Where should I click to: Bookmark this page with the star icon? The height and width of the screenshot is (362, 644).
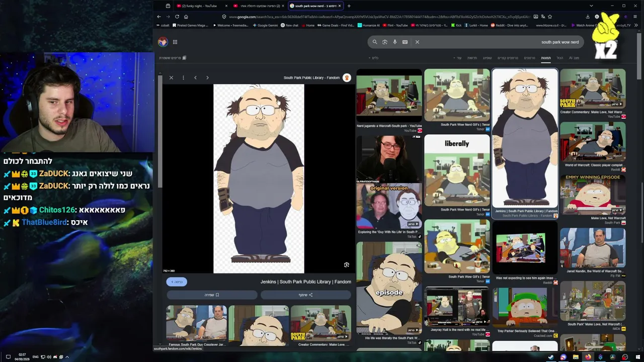(x=550, y=17)
